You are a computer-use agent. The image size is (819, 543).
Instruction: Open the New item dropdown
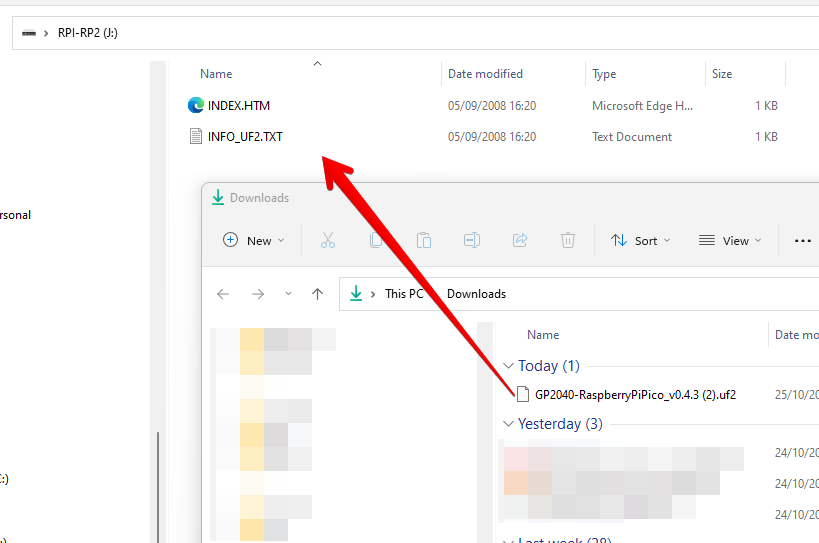tap(253, 241)
